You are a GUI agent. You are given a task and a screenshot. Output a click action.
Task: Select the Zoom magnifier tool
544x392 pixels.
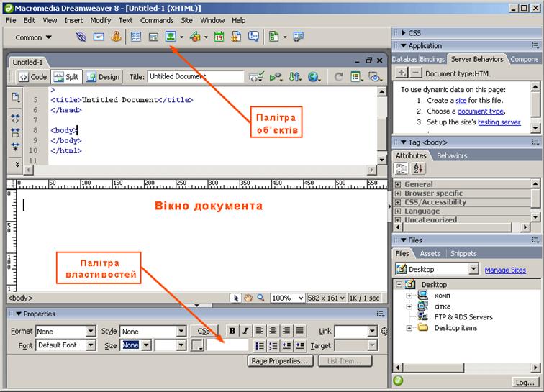(x=260, y=298)
